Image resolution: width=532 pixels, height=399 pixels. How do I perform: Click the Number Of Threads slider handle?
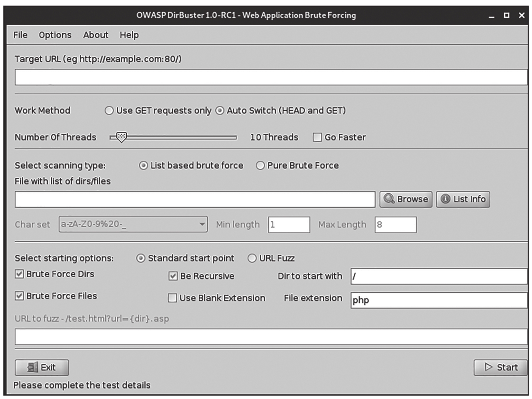click(122, 137)
